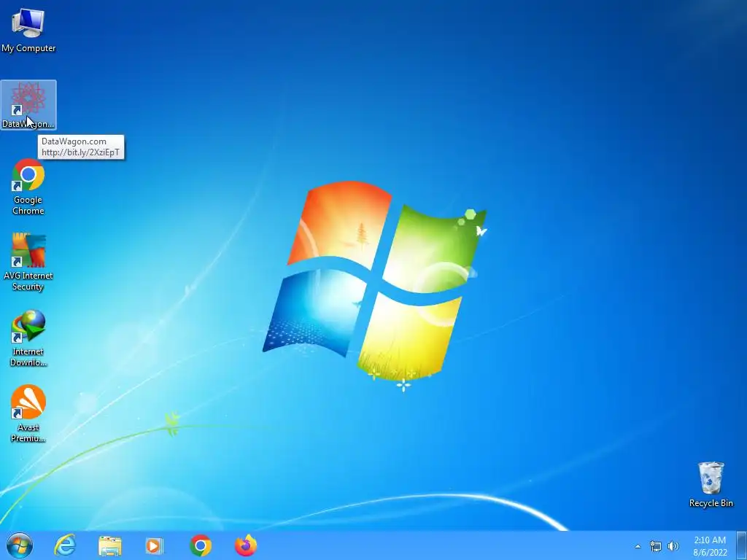Image resolution: width=747 pixels, height=560 pixels.
Task: Launch Chrome from the taskbar
Action: 201,545
